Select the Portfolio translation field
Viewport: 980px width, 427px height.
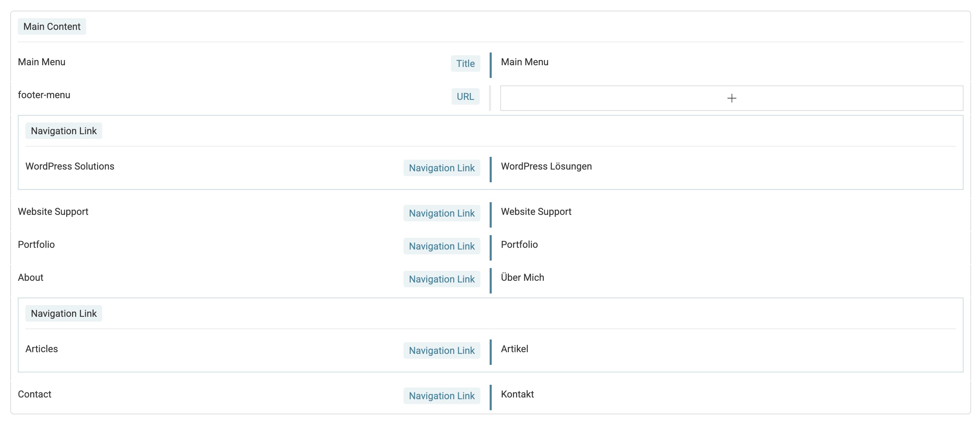coord(519,244)
